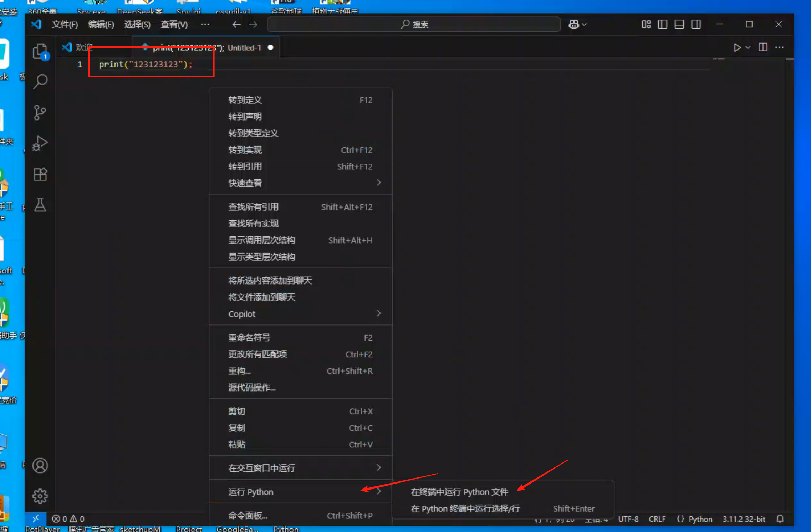Click the customize layout icon
Viewport: 811px width, 532px height.
click(x=646, y=24)
